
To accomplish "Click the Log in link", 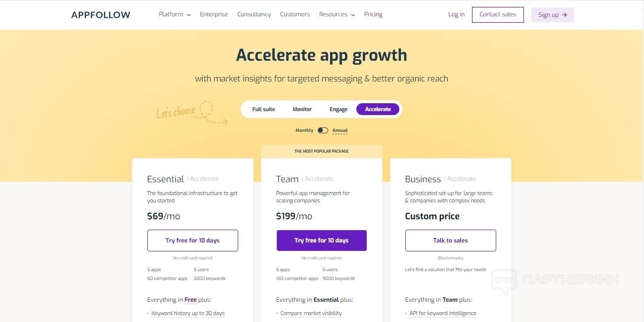I will 456,14.
